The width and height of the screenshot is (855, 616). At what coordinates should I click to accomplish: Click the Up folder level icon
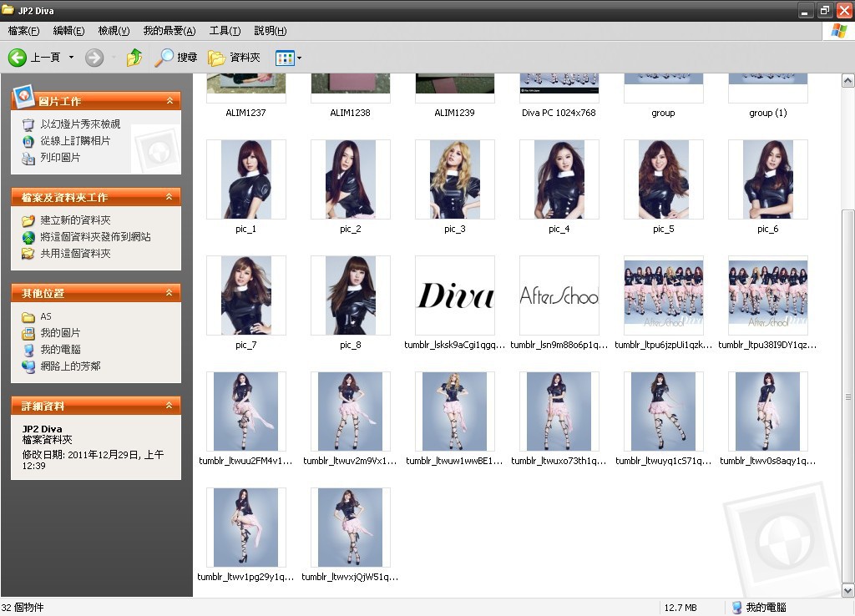pyautogui.click(x=134, y=58)
